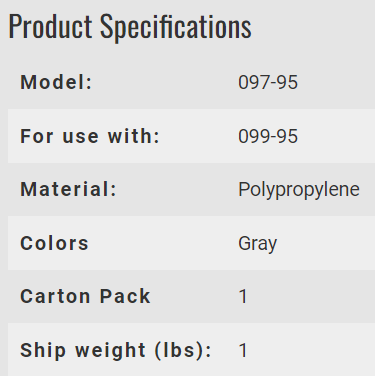The image size is (375, 376).
Task: Click the word Carton in specs table
Action: 55,296
